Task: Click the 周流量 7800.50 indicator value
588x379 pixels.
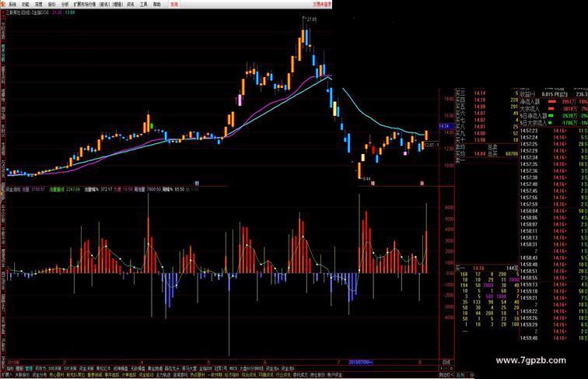Action: [x=148, y=190]
